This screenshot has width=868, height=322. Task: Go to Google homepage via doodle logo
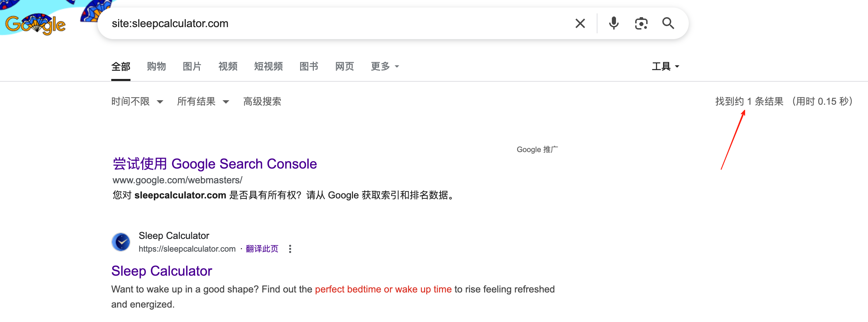(35, 24)
